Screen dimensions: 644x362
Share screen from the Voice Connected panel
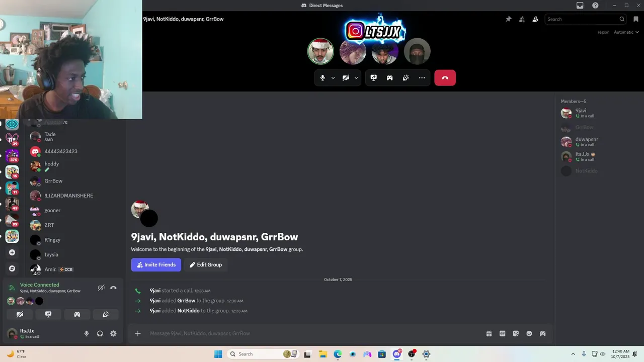coord(48,314)
